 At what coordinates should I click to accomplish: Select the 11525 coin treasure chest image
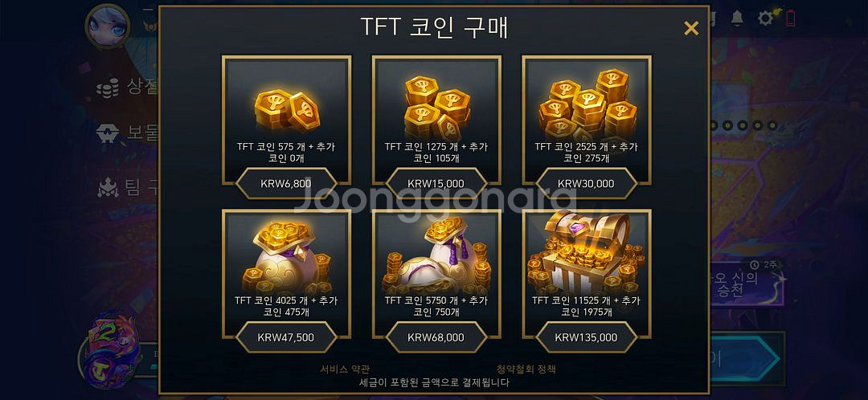(587, 252)
